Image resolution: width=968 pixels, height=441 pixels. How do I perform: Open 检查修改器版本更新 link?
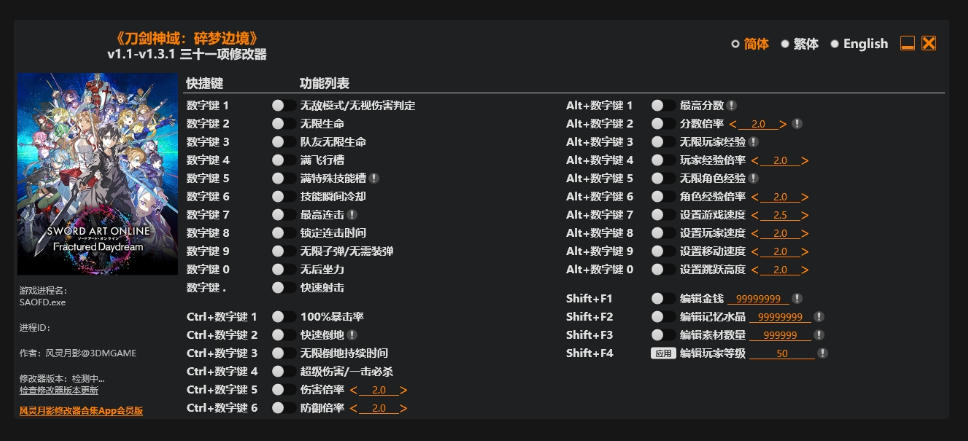coord(59,390)
